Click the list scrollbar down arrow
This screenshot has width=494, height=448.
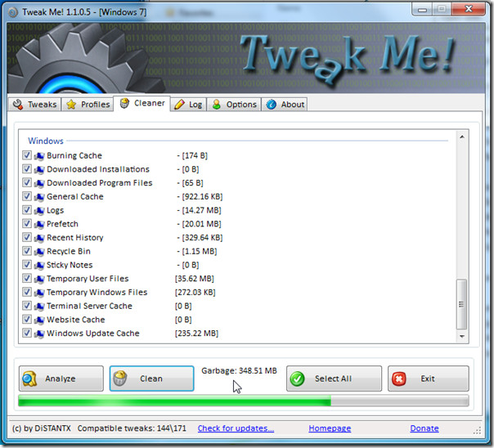(462, 336)
